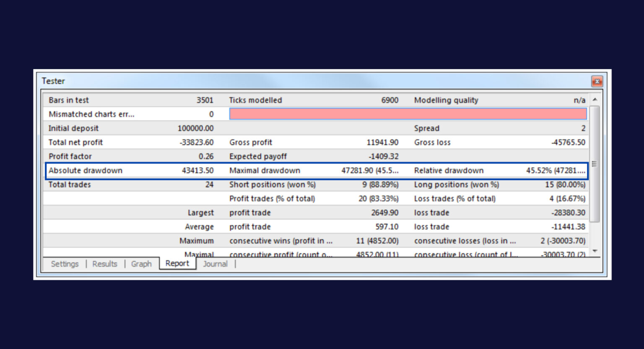Click the 'Largest' row label

201,213
